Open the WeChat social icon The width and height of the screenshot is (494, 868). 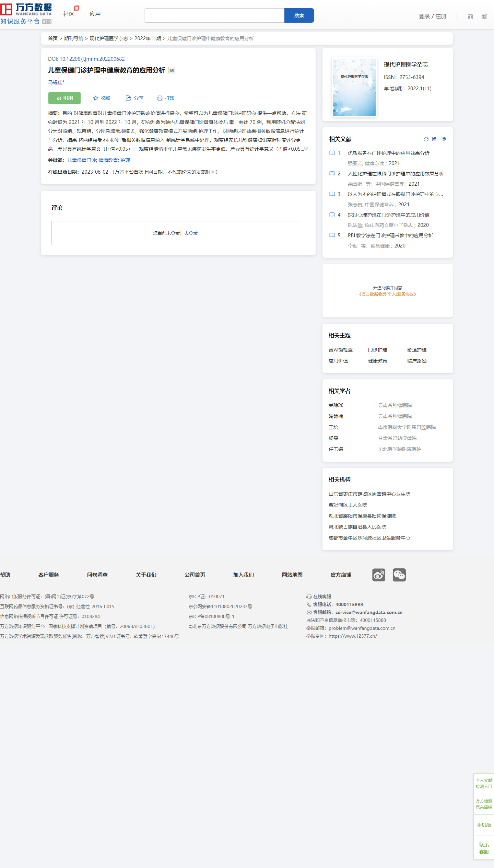click(399, 575)
